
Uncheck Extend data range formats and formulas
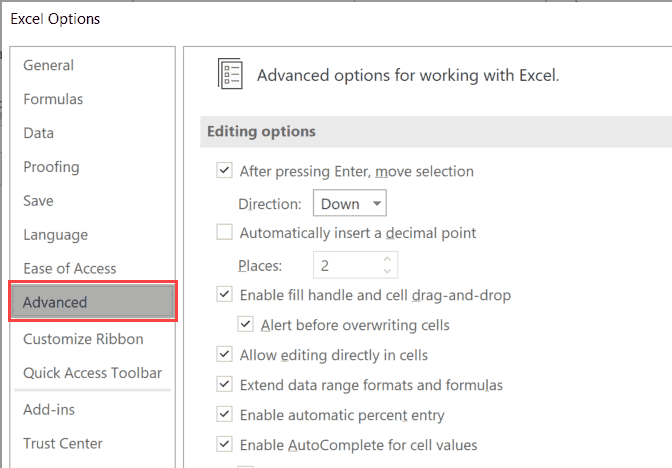tap(225, 385)
